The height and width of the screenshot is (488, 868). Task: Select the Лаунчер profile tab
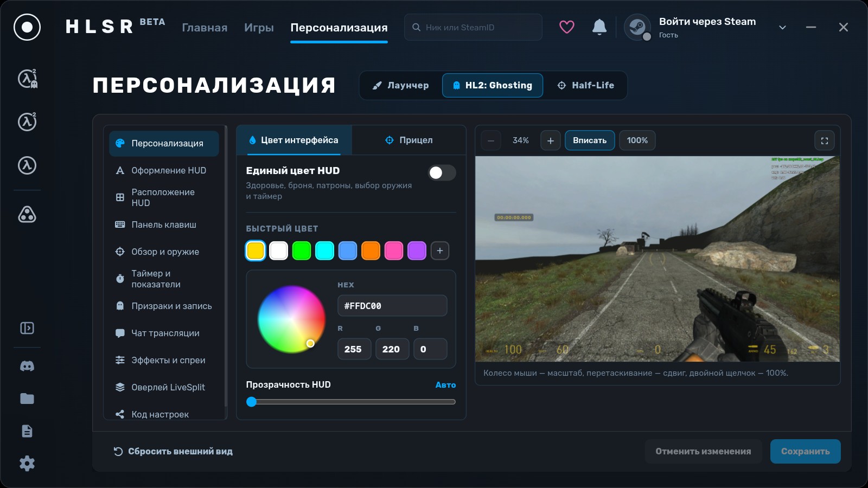(x=400, y=85)
